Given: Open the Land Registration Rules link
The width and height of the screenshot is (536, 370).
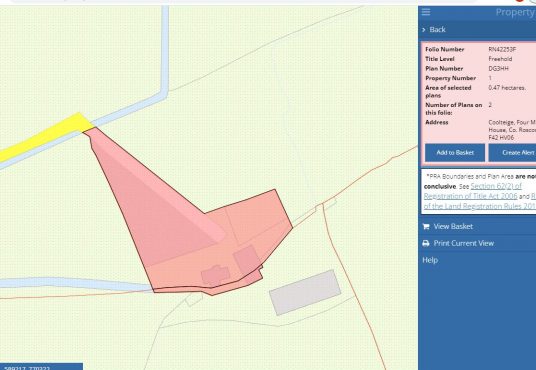Looking at the screenshot, I should click(x=480, y=206).
